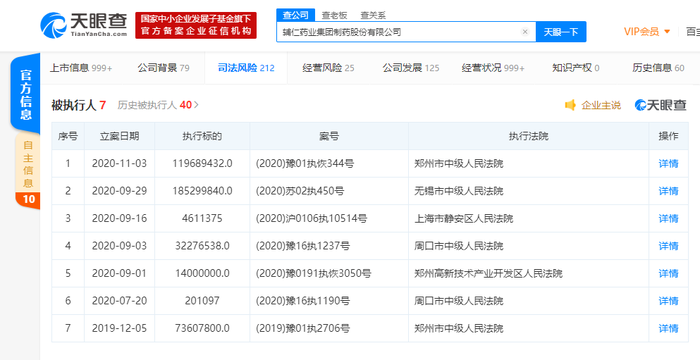Expand the VIP会员 dropdown arrow
Viewport: 700px width, 360px height.
coord(667,32)
